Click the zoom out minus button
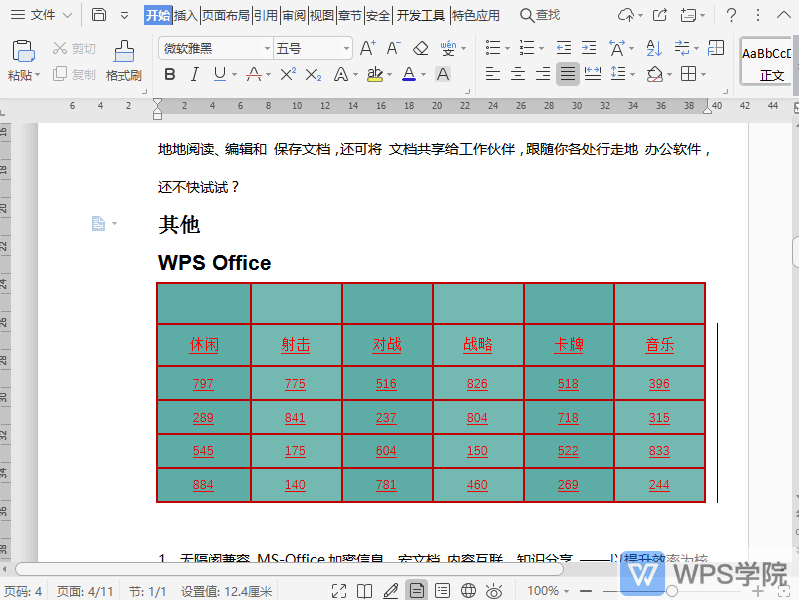This screenshot has height=600, width=799. pos(586,591)
